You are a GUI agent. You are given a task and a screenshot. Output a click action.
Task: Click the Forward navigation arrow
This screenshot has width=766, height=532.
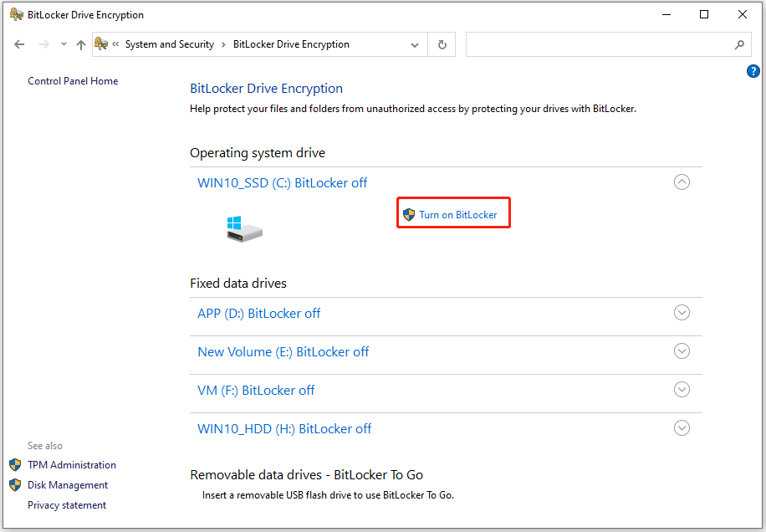tap(44, 44)
